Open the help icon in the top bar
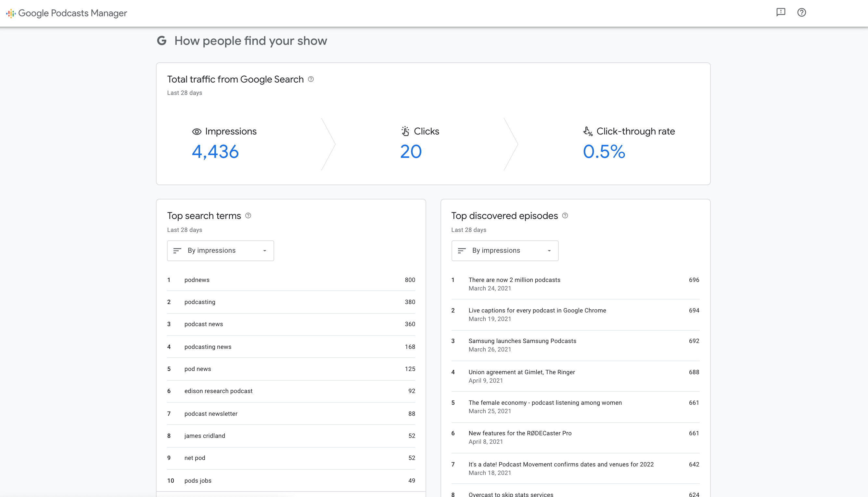Screen dimensions: 868x497 click(802, 13)
